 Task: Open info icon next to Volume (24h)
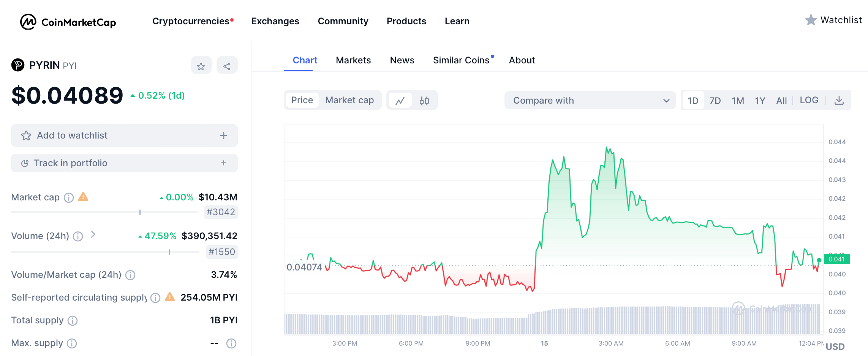[x=78, y=236]
